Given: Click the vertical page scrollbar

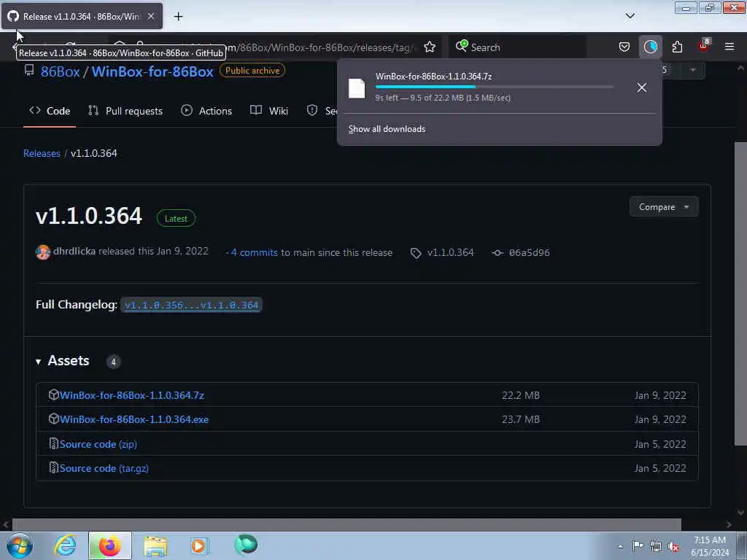Looking at the screenshot, I should [740, 293].
